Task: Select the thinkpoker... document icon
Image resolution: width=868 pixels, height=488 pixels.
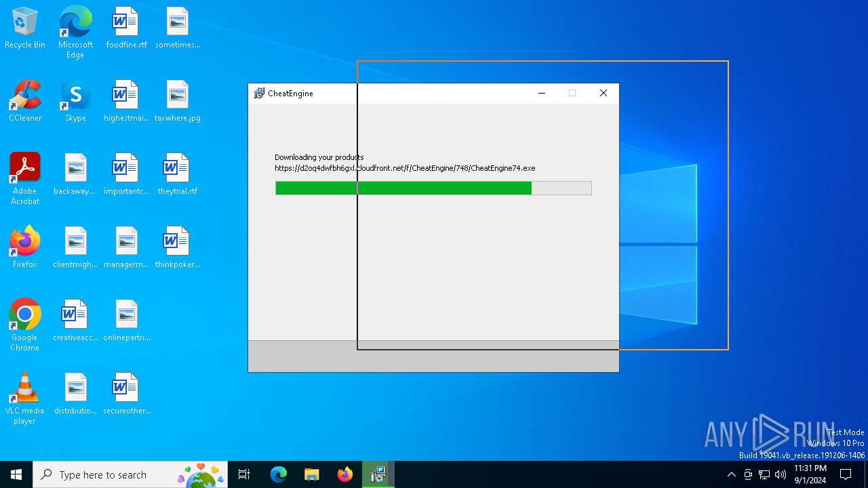Action: point(178,248)
